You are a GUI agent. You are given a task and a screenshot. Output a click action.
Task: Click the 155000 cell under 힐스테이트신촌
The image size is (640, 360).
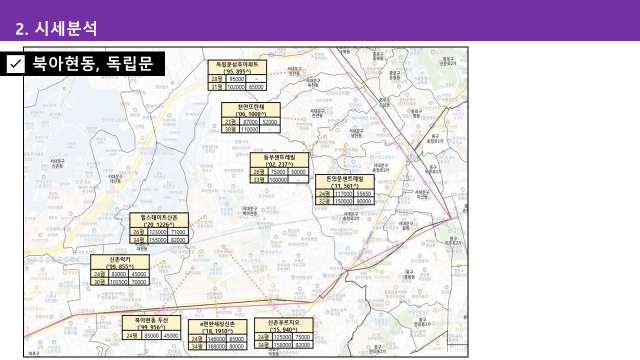158,240
